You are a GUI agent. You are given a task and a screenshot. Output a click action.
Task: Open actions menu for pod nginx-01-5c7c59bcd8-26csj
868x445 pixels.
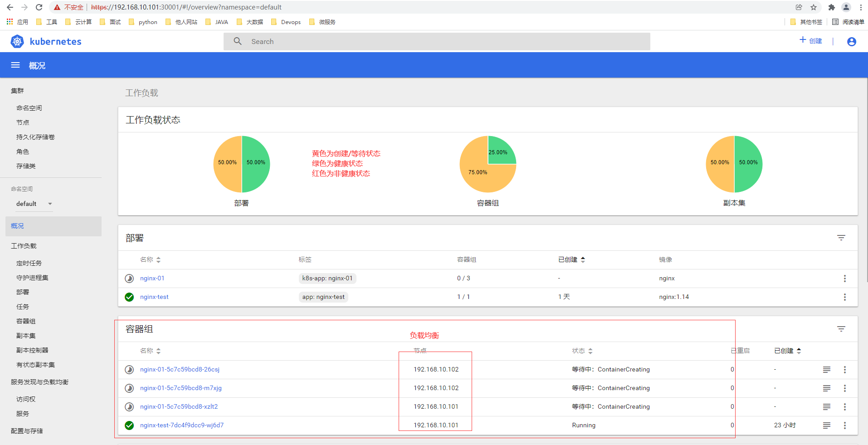tap(845, 370)
